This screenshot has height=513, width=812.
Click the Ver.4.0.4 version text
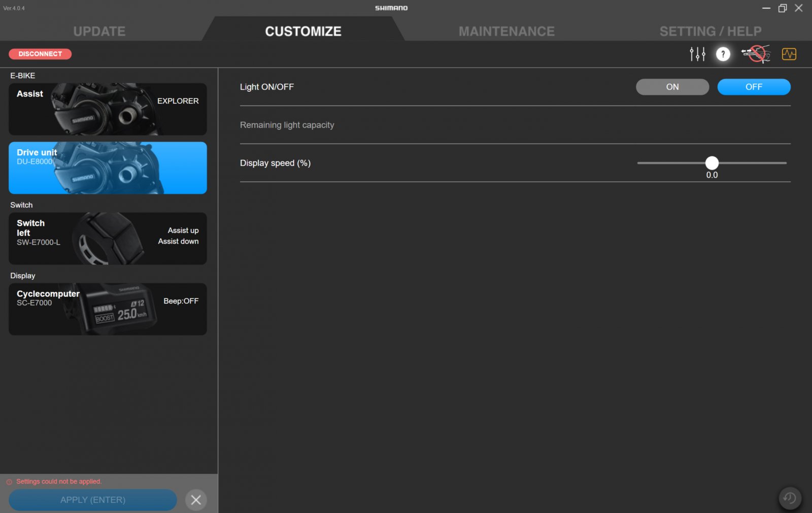(x=14, y=8)
